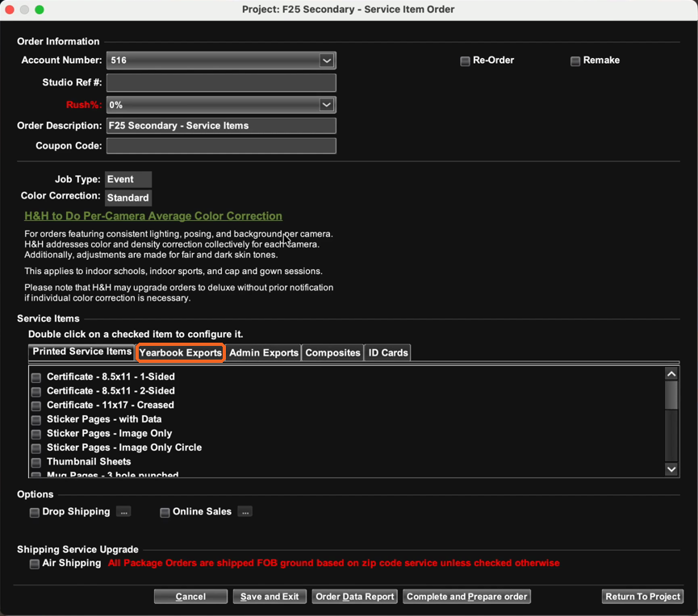Show the ID Cards tab
This screenshot has height=616, width=698.
pyautogui.click(x=387, y=352)
